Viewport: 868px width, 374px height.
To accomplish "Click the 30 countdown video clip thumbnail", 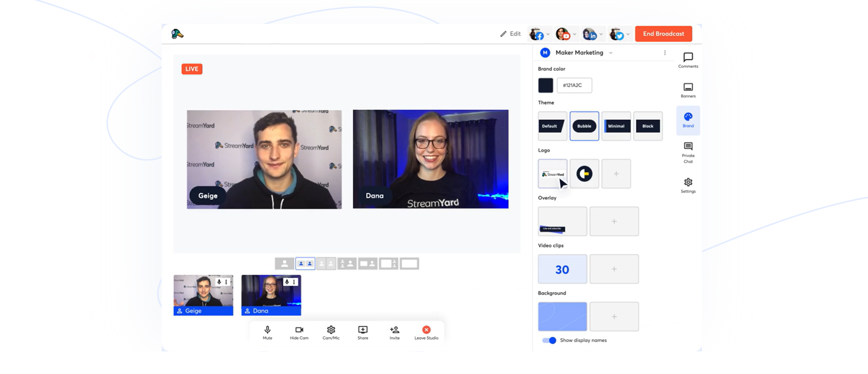I will coord(562,269).
